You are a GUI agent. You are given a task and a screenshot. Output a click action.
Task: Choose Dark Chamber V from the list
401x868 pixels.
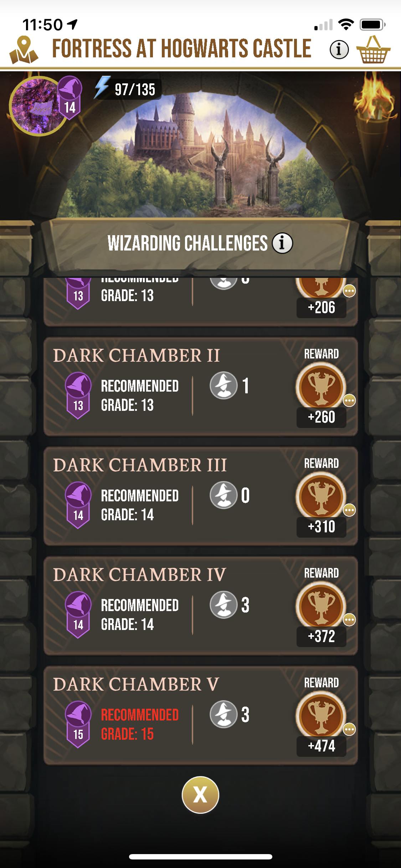(200, 715)
